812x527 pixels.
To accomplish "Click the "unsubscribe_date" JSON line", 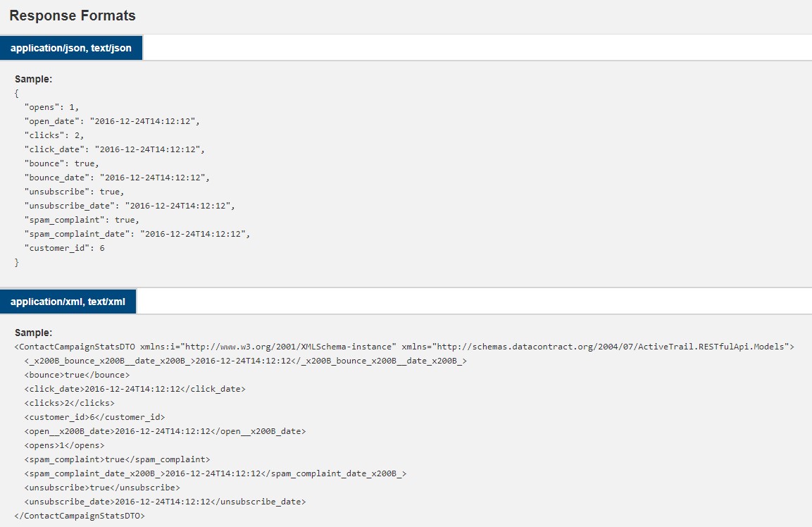I will [130, 206].
